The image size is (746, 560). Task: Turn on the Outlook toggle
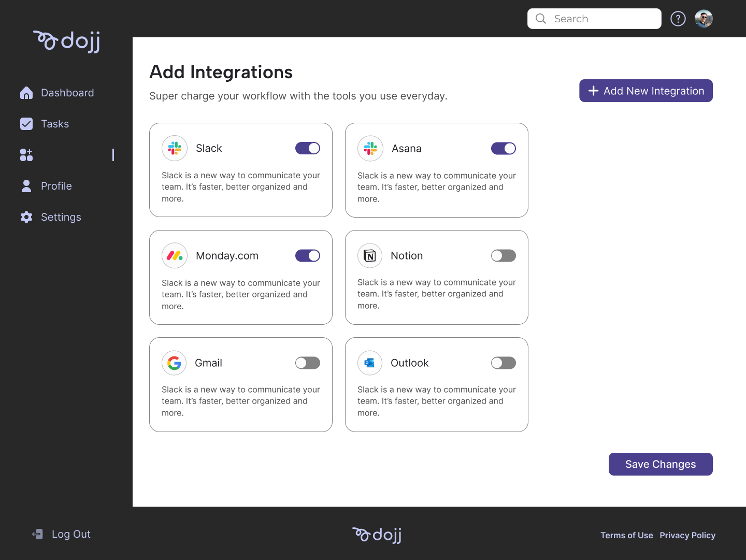pyautogui.click(x=504, y=363)
